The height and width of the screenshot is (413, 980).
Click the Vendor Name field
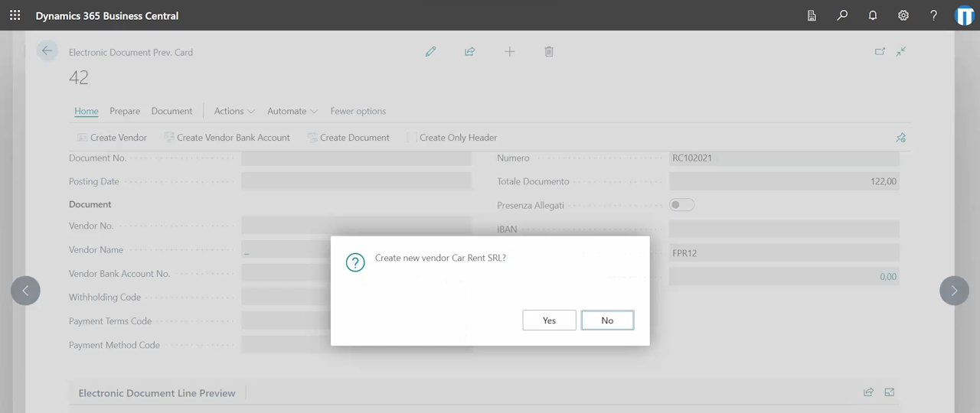click(286, 250)
